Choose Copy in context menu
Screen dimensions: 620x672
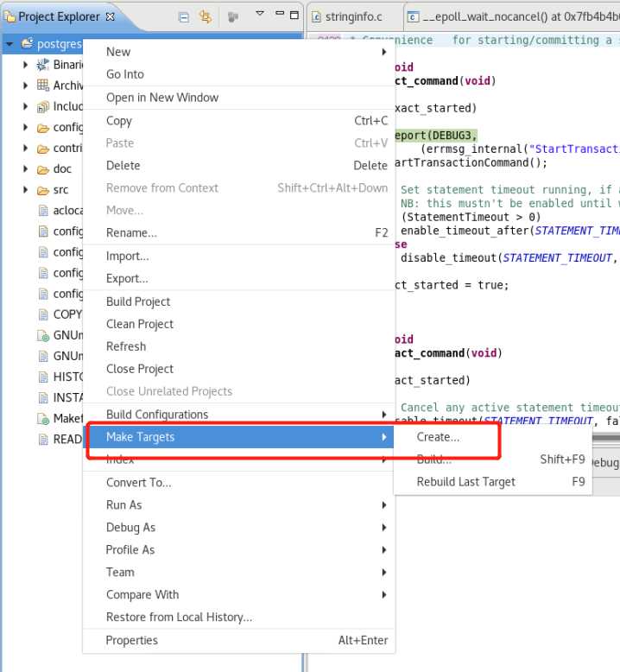pos(238,121)
